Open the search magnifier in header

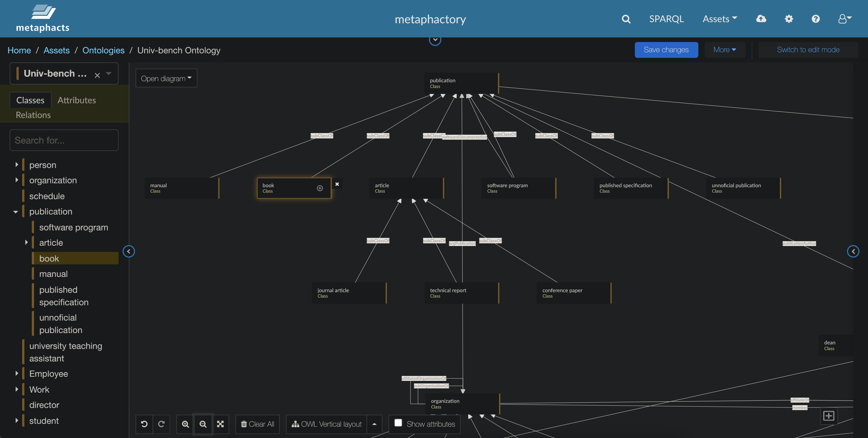point(626,19)
